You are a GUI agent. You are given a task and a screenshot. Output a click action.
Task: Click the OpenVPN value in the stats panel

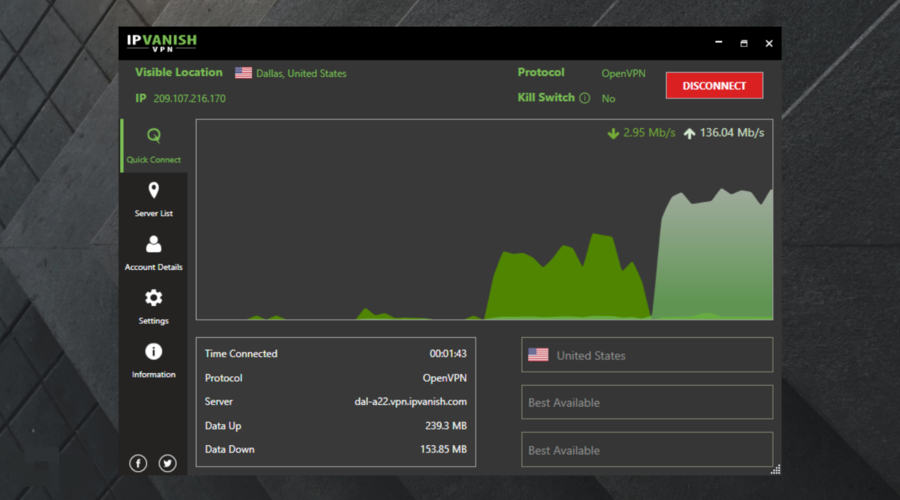(445, 378)
